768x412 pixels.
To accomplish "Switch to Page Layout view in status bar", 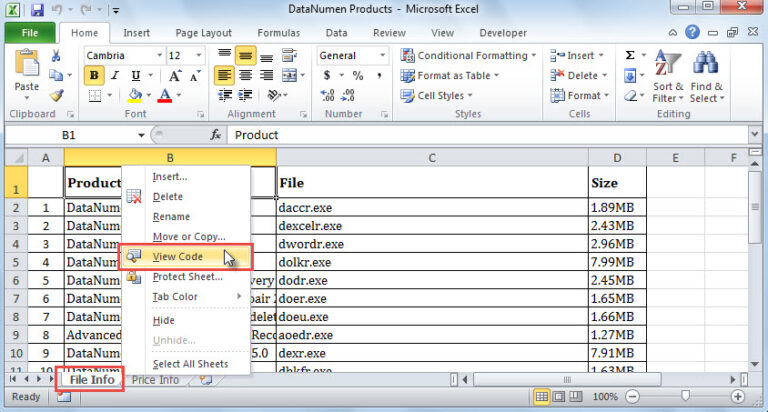I will tap(559, 396).
